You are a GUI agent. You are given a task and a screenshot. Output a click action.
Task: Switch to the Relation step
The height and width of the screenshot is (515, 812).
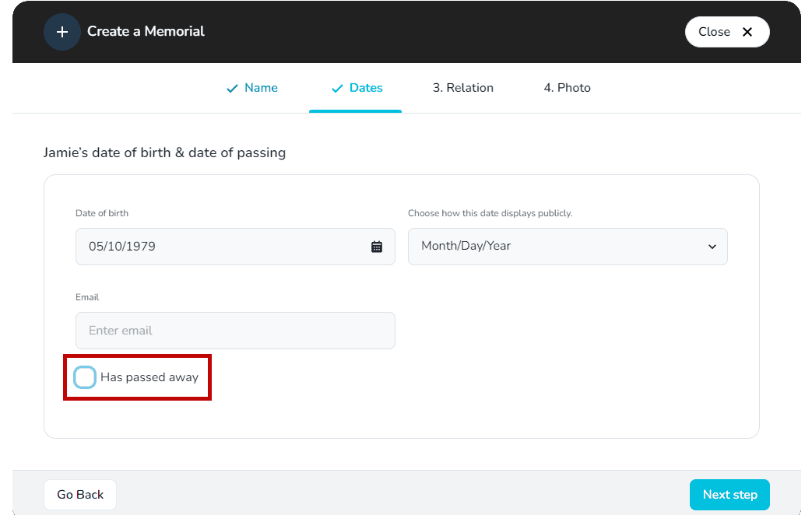[463, 88]
